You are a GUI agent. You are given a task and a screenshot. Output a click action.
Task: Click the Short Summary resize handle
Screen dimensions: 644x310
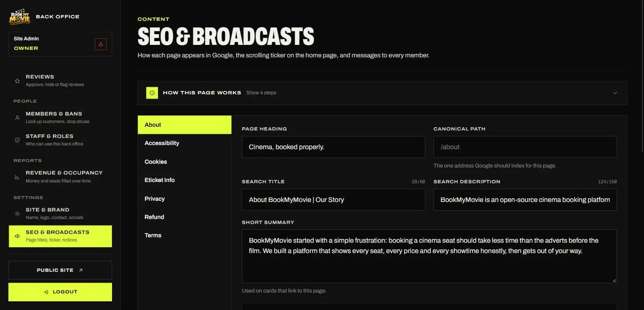click(614, 280)
